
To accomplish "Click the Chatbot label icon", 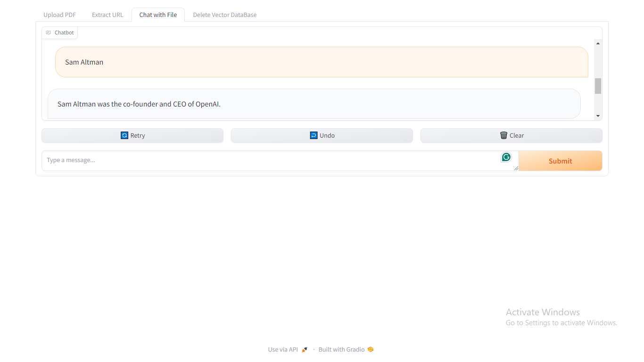I will 49,33.
